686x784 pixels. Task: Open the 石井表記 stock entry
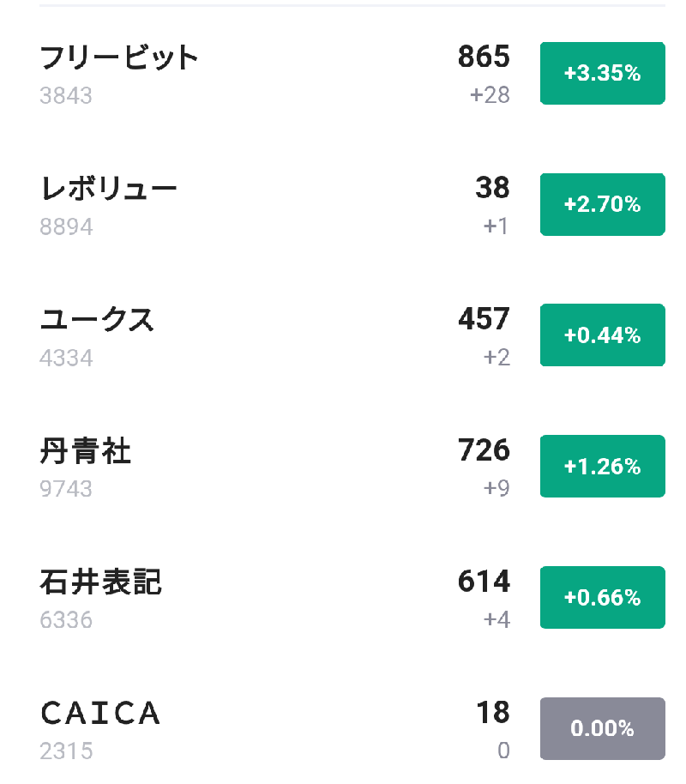pyautogui.click(x=100, y=582)
